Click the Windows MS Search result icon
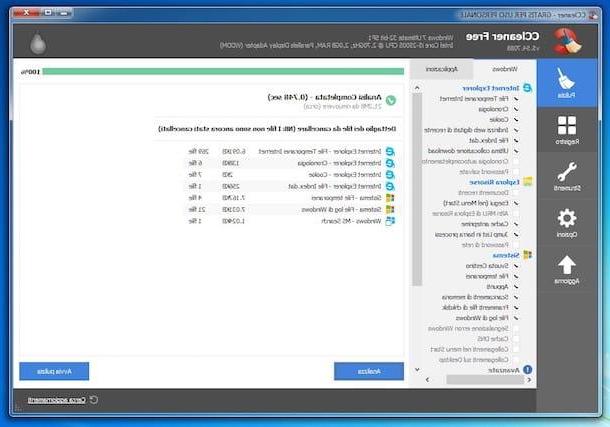This screenshot has height=427, width=610. [x=390, y=221]
